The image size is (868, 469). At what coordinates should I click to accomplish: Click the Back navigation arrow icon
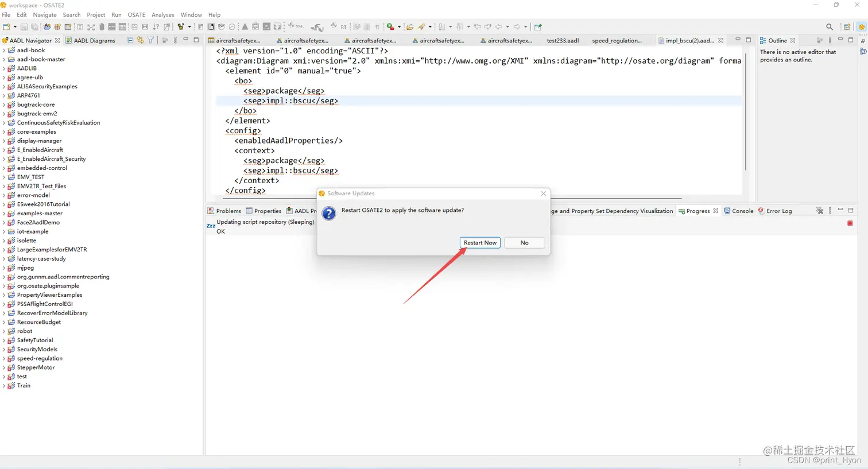click(499, 26)
